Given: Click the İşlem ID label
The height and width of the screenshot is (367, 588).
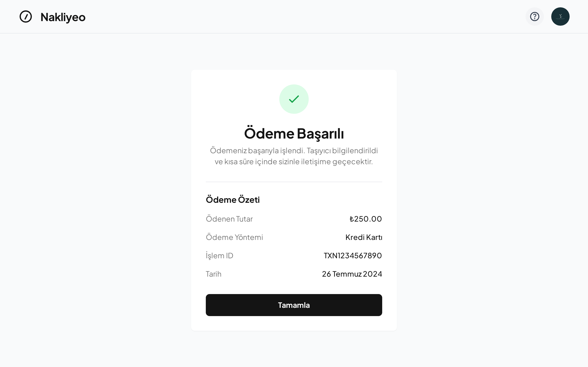Looking at the screenshot, I should click(219, 256).
